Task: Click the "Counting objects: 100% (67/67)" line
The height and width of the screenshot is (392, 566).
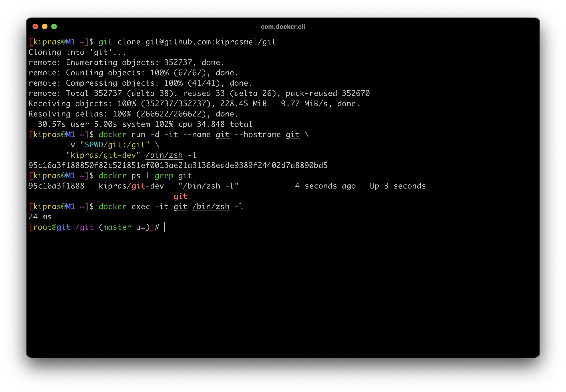Action: [x=133, y=73]
